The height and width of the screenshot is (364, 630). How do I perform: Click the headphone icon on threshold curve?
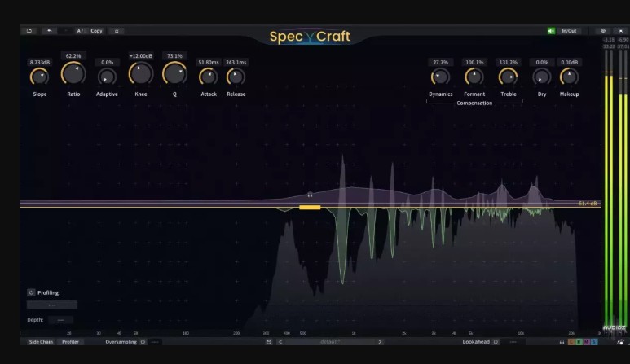(x=310, y=195)
